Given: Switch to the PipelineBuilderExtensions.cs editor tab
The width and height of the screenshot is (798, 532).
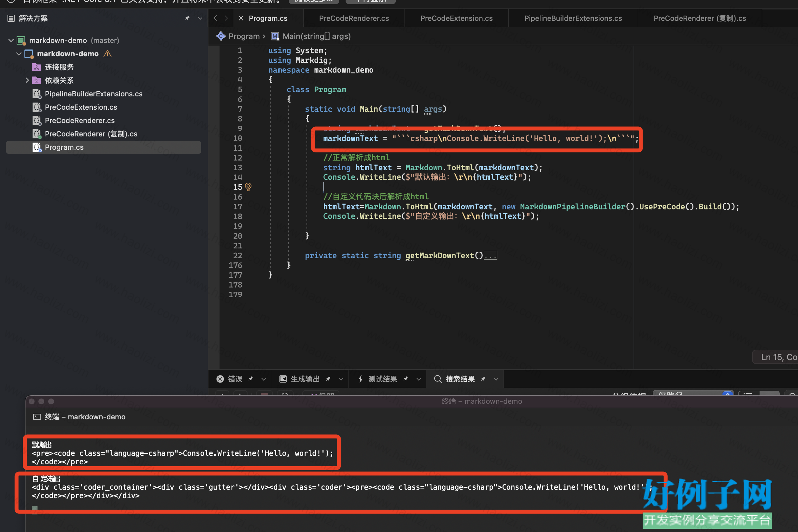Looking at the screenshot, I should [573, 18].
